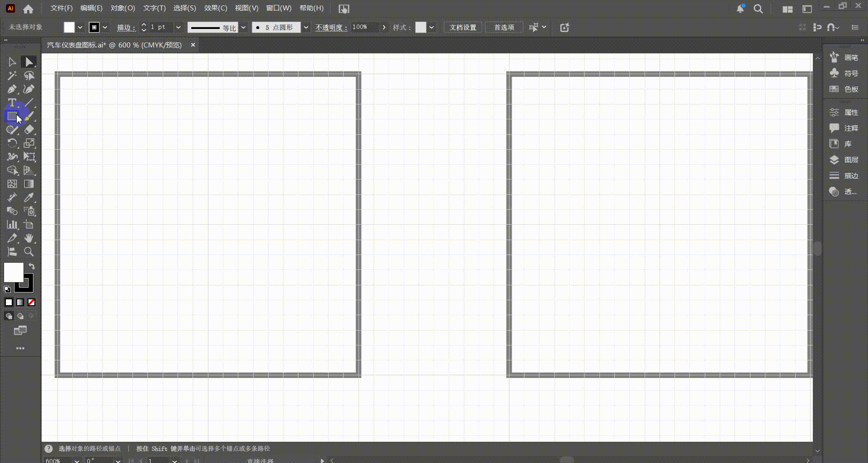
Task: Expand the stroke weight dropdown
Action: pyautogui.click(x=178, y=28)
